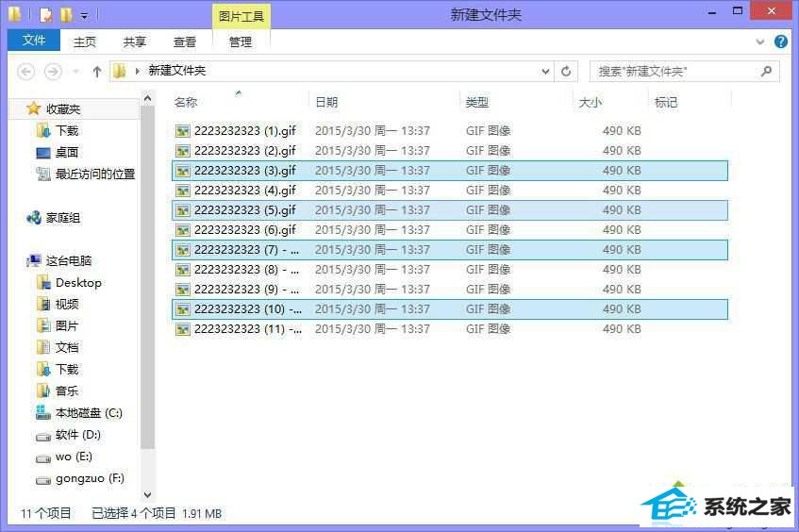The width and height of the screenshot is (799, 532).
Task: Click New Folder icon in quick access toolbar
Action: pos(66,15)
